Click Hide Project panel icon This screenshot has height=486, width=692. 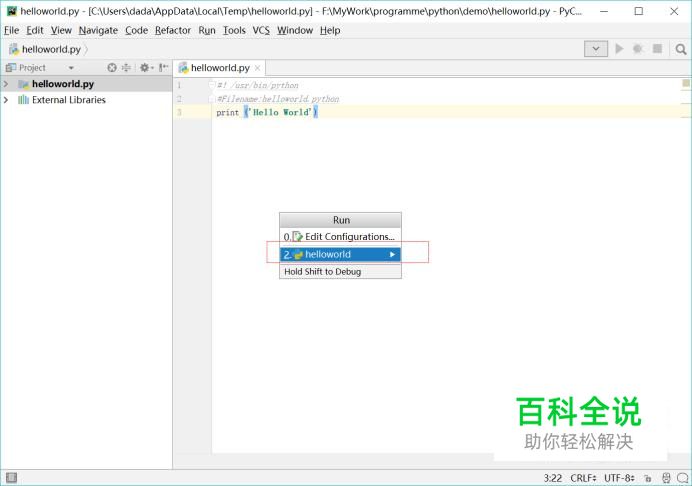(163, 68)
